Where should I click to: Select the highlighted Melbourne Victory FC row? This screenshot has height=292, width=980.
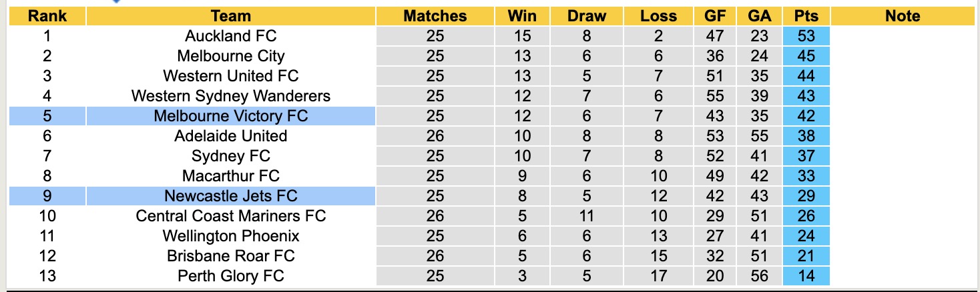point(230,116)
